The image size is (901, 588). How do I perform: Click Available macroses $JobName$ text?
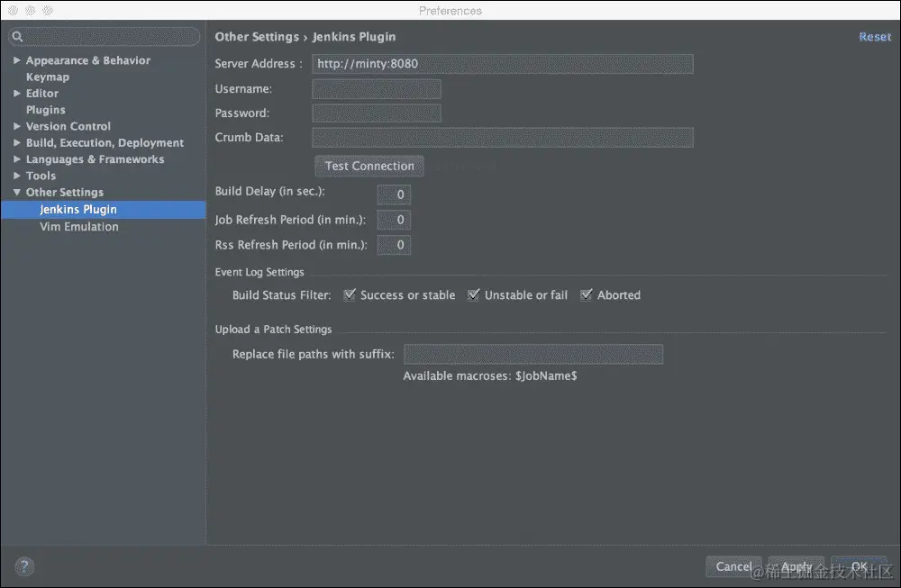[x=490, y=376]
